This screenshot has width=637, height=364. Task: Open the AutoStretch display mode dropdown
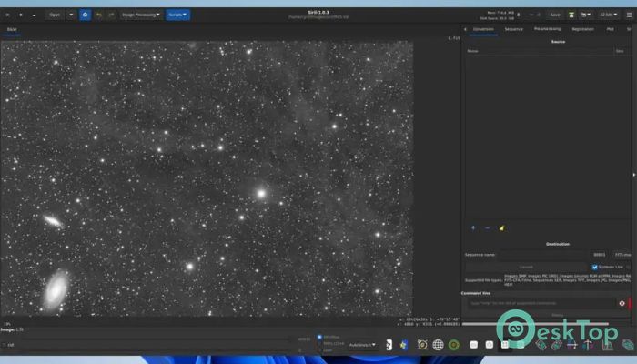pyautogui.click(x=362, y=345)
